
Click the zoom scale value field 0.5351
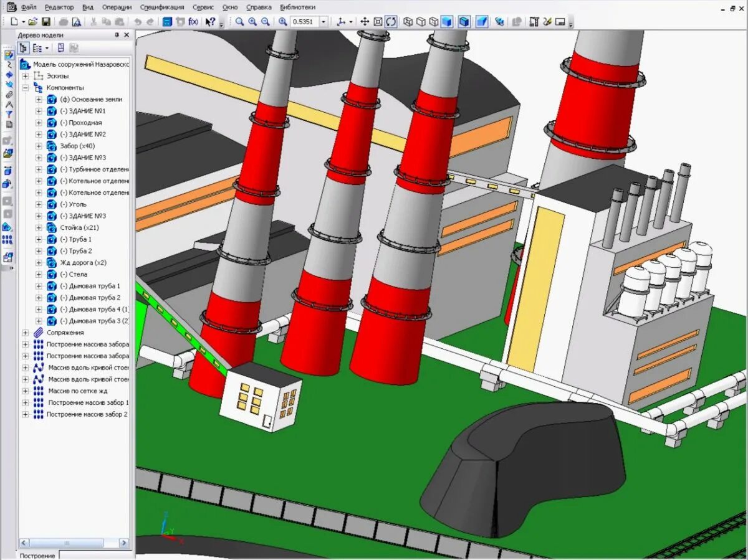pos(305,22)
